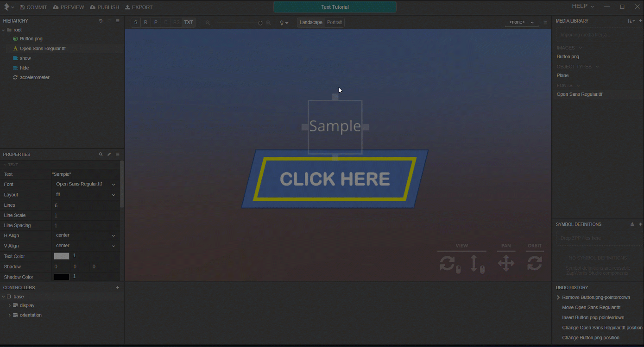This screenshot has width=644, height=347.
Task: Click the sort icon in the Media Library
Action: tap(630, 20)
